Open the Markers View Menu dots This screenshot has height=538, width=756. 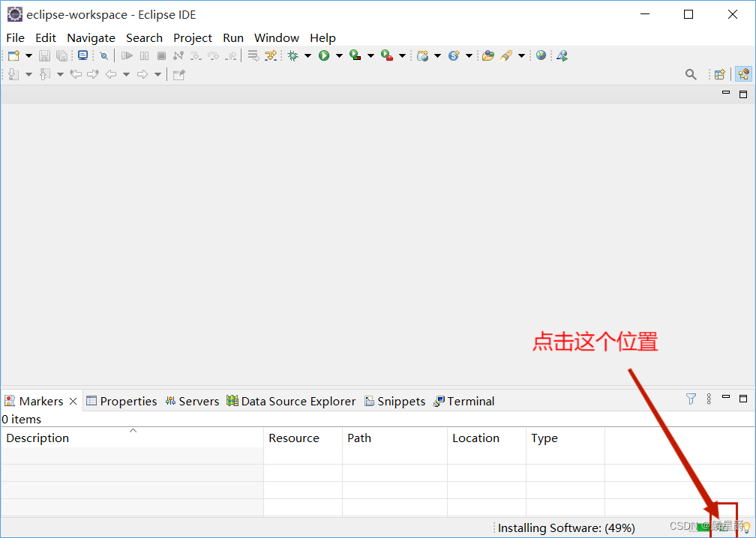[x=709, y=399]
